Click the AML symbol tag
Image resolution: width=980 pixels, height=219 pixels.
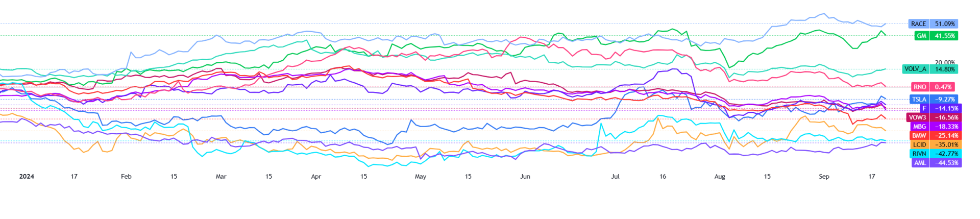(920, 163)
